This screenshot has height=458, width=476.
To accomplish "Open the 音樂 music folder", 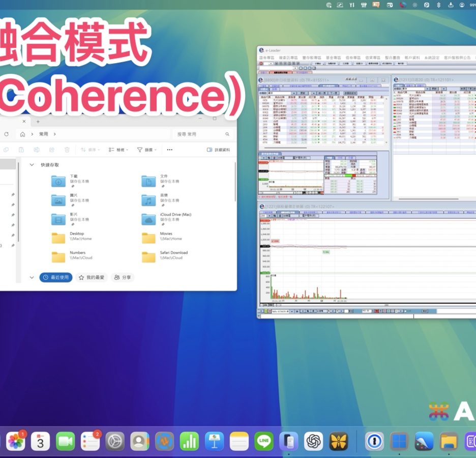I will pyautogui.click(x=148, y=200).
